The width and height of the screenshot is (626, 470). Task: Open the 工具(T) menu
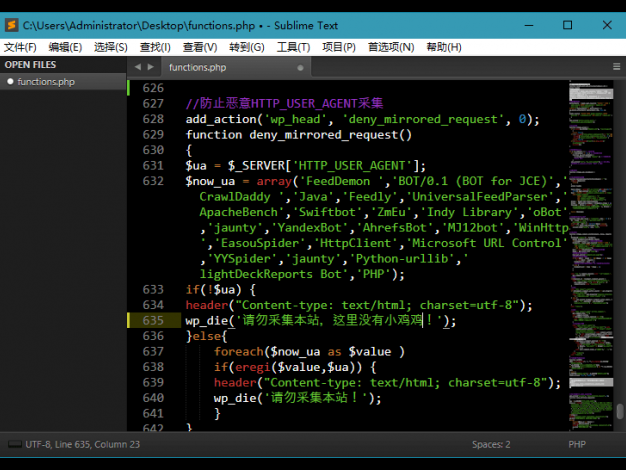[x=293, y=47]
